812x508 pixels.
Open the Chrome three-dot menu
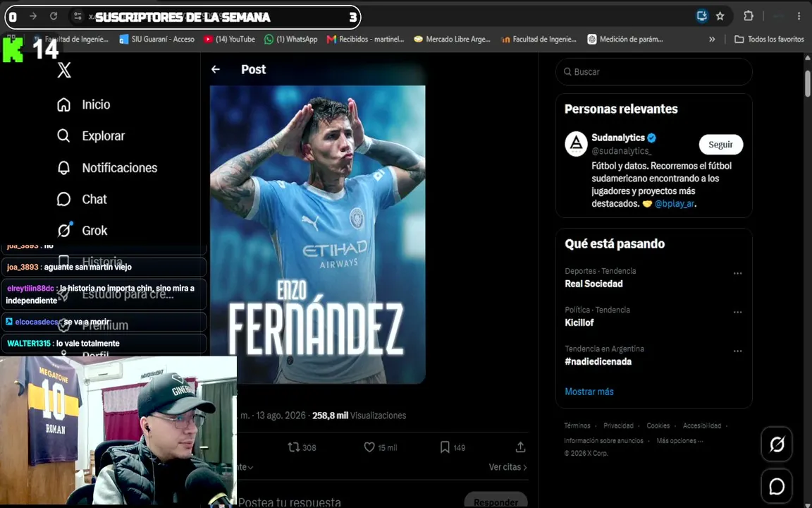tap(799, 16)
